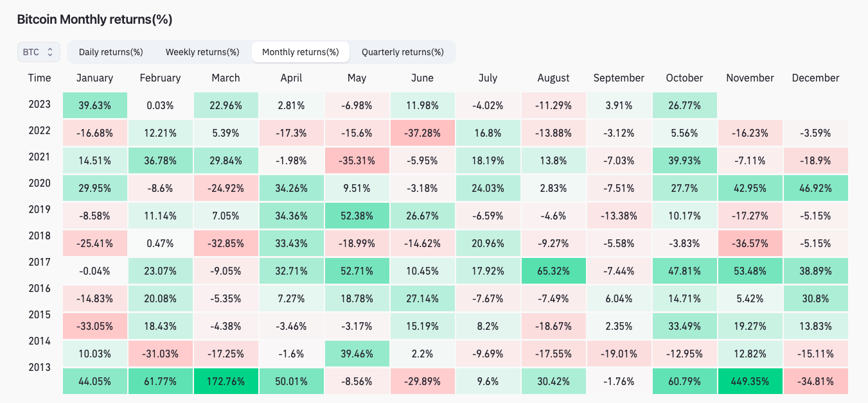Click the December column header

815,78
